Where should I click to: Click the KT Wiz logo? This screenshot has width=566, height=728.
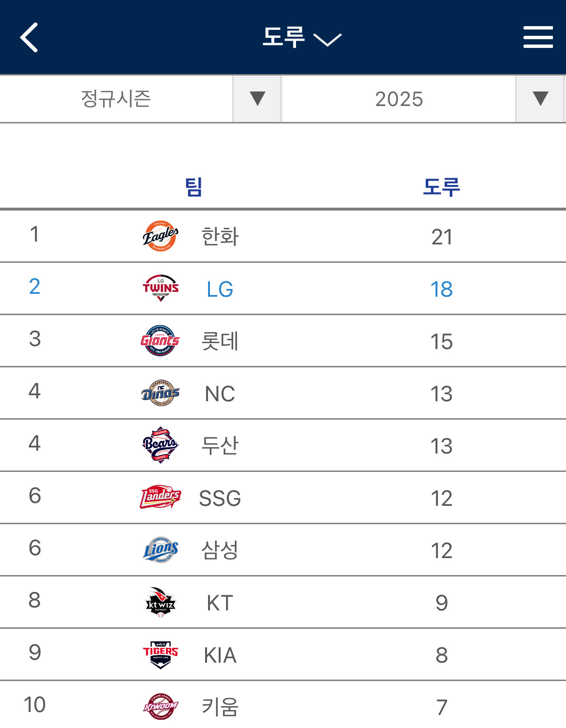click(161, 602)
